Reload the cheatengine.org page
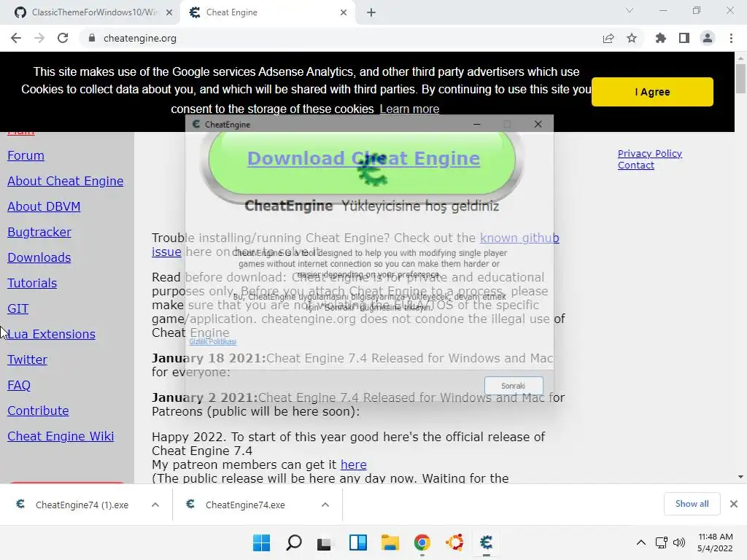This screenshot has height=560, width=747. [63, 38]
